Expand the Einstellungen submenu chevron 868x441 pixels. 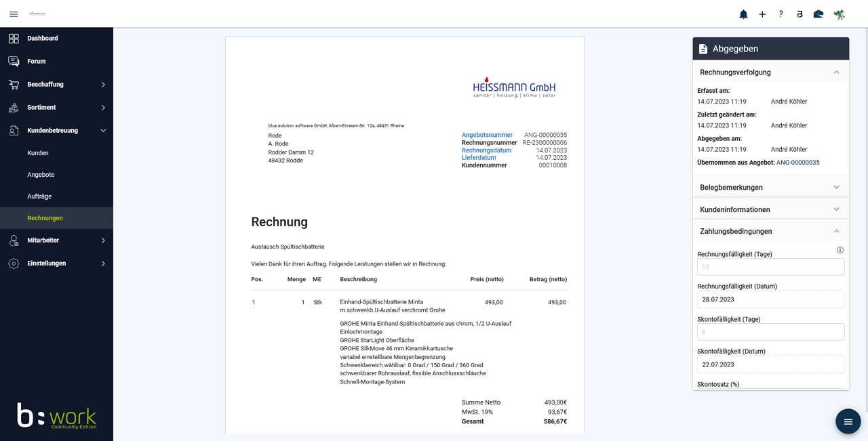(x=103, y=264)
